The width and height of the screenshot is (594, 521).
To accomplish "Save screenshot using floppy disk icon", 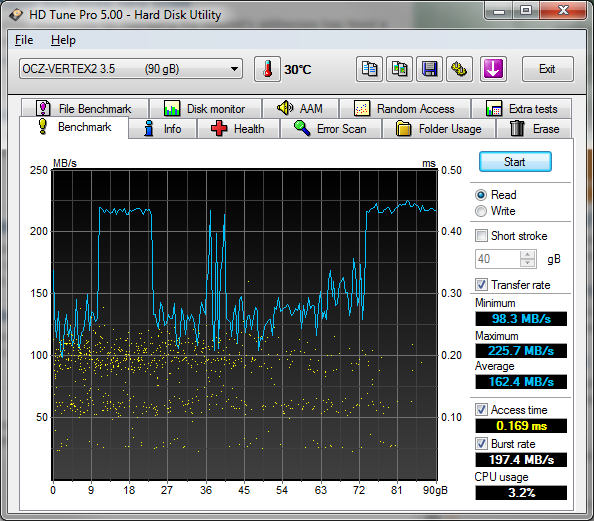I will point(429,69).
